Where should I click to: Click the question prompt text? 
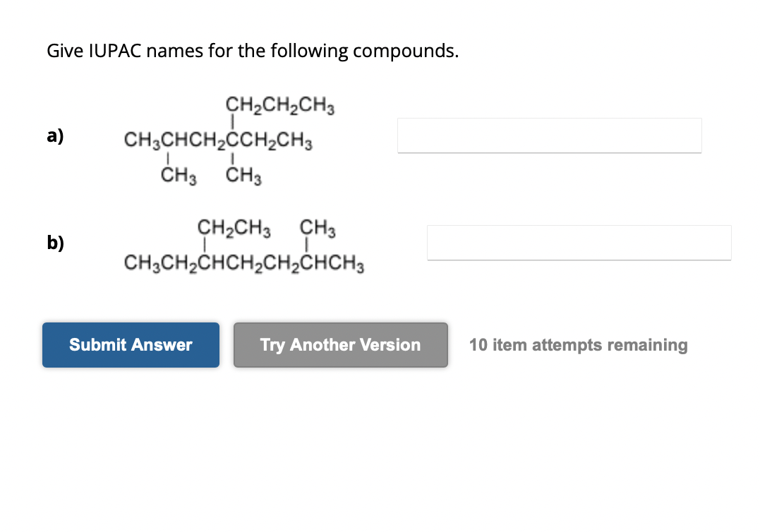[252, 51]
